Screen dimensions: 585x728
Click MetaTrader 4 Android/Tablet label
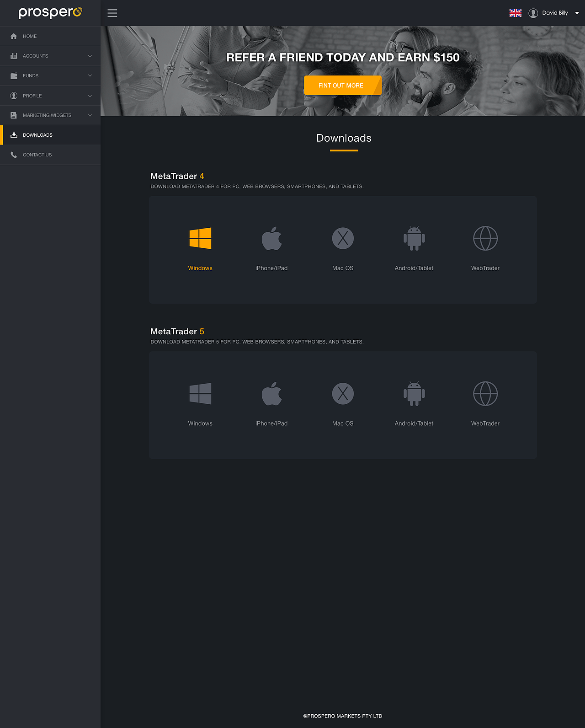pos(414,268)
